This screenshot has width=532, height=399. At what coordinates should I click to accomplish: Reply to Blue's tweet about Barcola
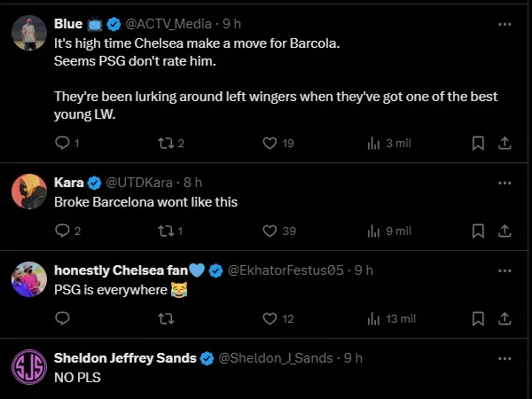point(61,143)
